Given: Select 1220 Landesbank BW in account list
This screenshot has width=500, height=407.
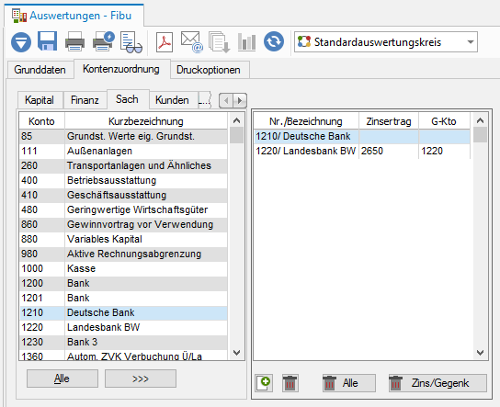Looking at the screenshot, I should pos(123,327).
